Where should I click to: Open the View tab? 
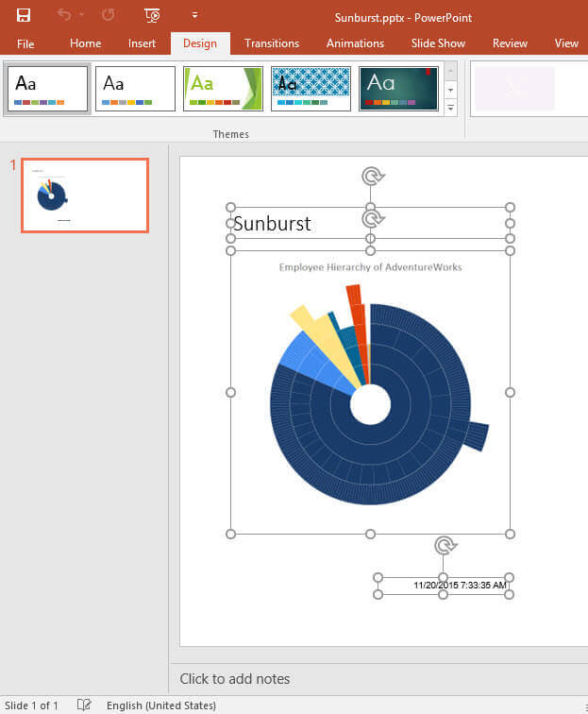tap(566, 43)
